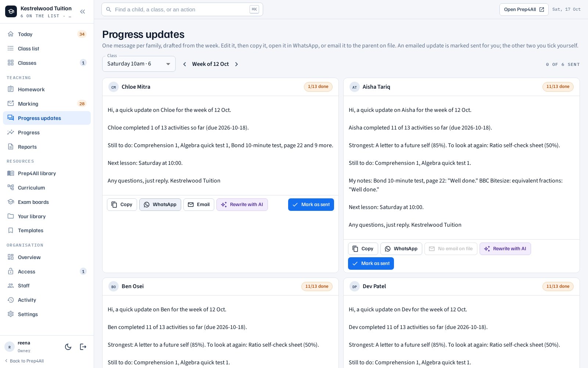Go to next week chevron
This screenshot has width=588, height=368.
point(237,64)
